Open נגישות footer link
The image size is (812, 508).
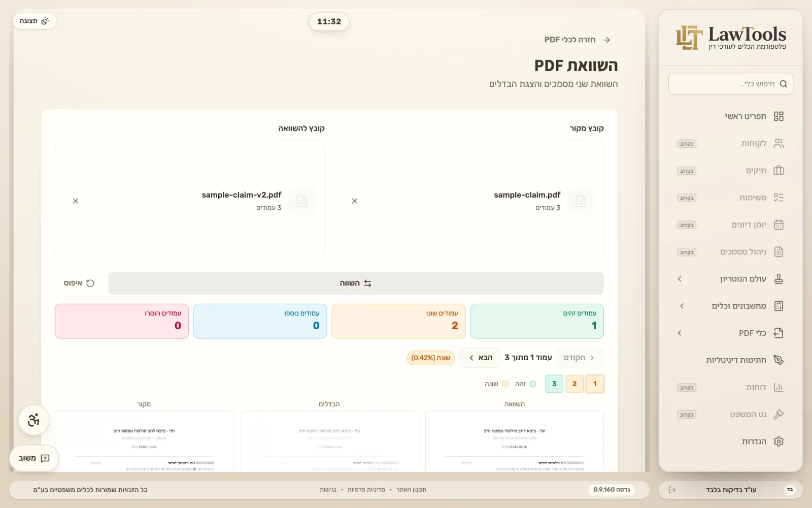click(x=328, y=490)
